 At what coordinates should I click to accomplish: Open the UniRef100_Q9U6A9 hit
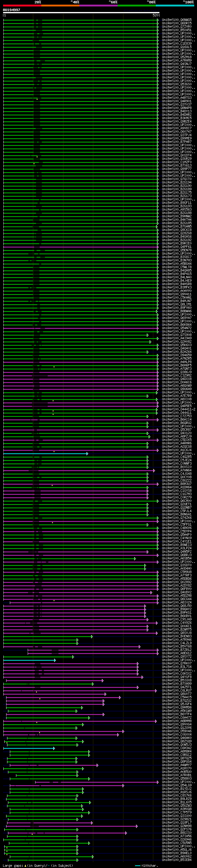click(x=177, y=389)
